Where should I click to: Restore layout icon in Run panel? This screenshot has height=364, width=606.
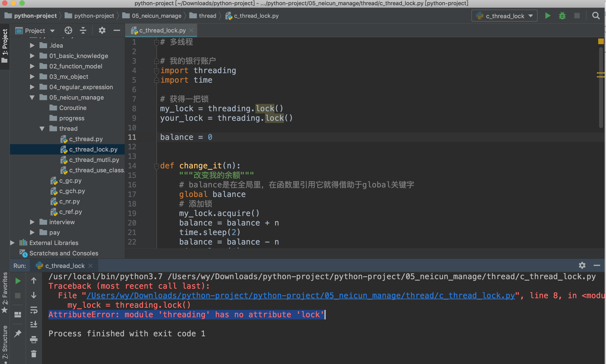18,314
